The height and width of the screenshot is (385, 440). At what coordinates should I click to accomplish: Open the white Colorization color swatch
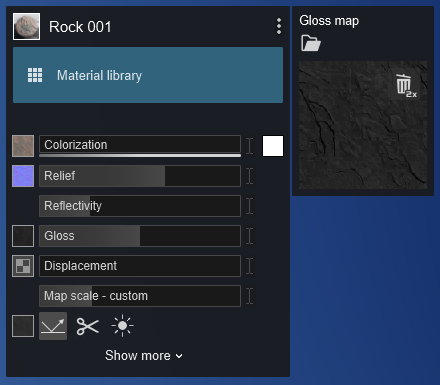[x=273, y=146]
